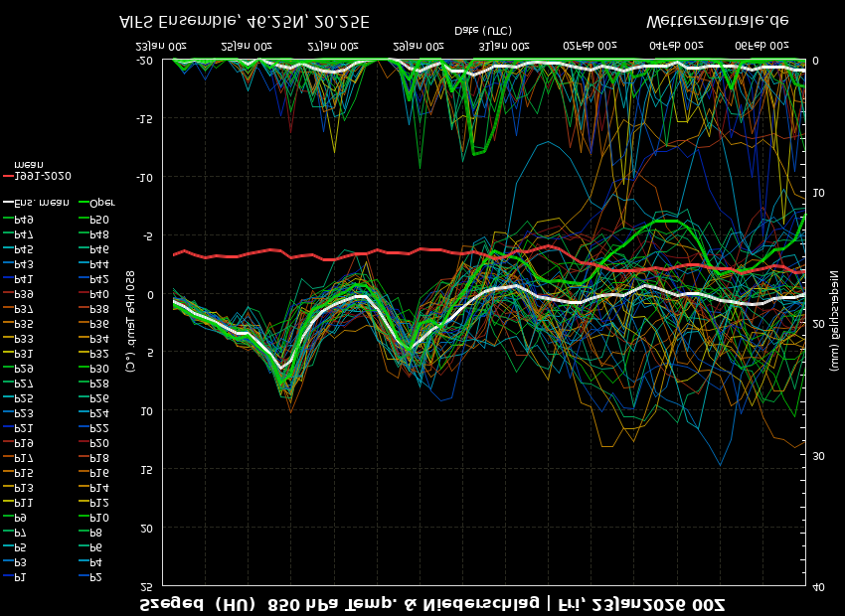This screenshot has height=616, width=845.
Task: Click the P40 legend entry
Action: click(98, 294)
